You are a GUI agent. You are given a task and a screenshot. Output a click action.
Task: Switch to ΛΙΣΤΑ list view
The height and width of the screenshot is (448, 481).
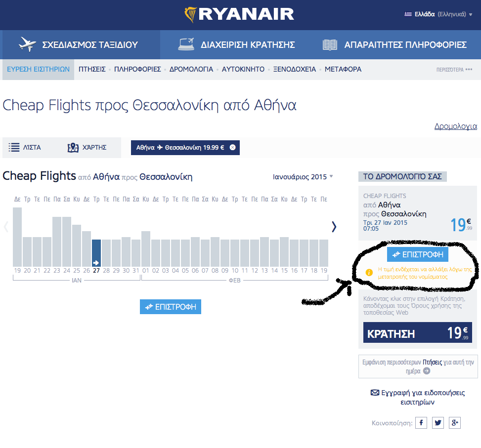(x=25, y=147)
